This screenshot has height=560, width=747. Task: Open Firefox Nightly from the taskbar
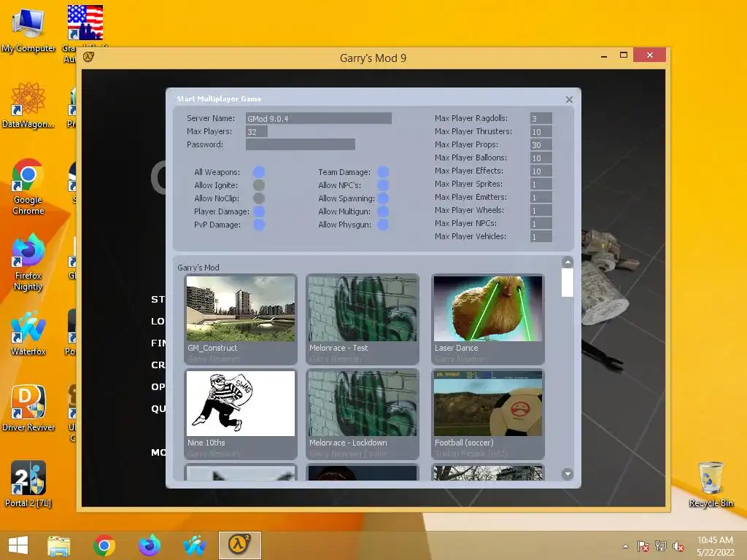149,545
